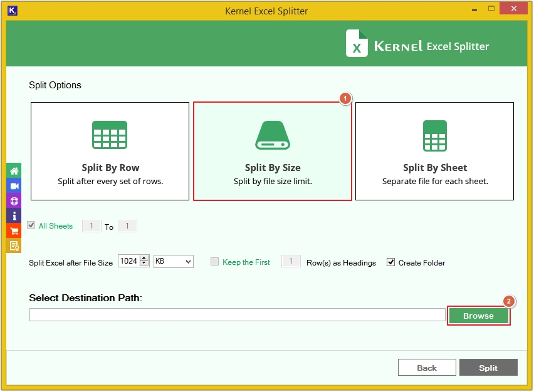Minimize the Kernel Excel Splitter window
The width and height of the screenshot is (534, 392).
coord(474,9)
